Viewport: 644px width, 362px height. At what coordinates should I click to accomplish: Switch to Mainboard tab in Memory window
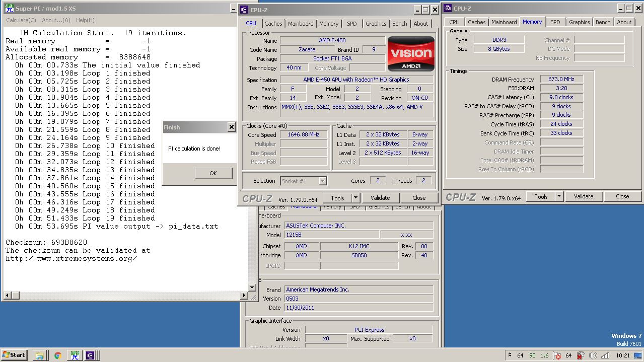point(504,22)
